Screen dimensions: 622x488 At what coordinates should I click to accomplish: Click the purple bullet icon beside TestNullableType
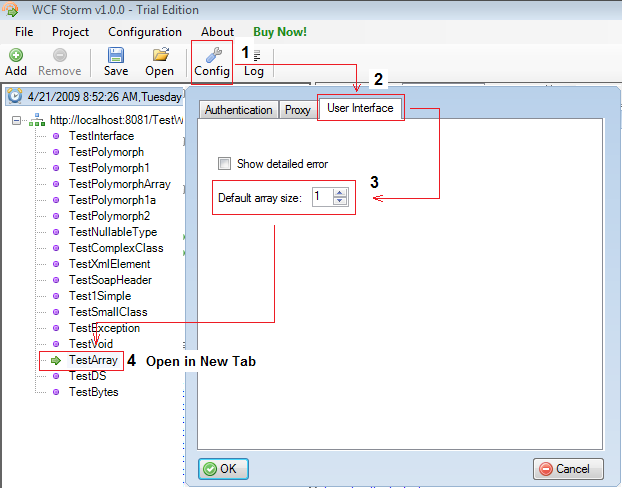56,232
